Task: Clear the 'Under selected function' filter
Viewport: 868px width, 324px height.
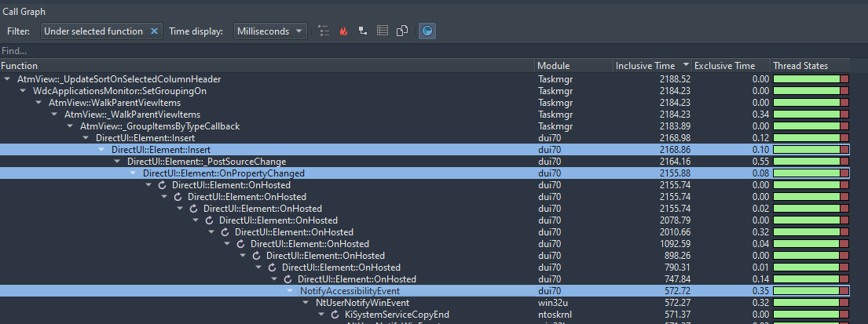Action: click(x=155, y=31)
